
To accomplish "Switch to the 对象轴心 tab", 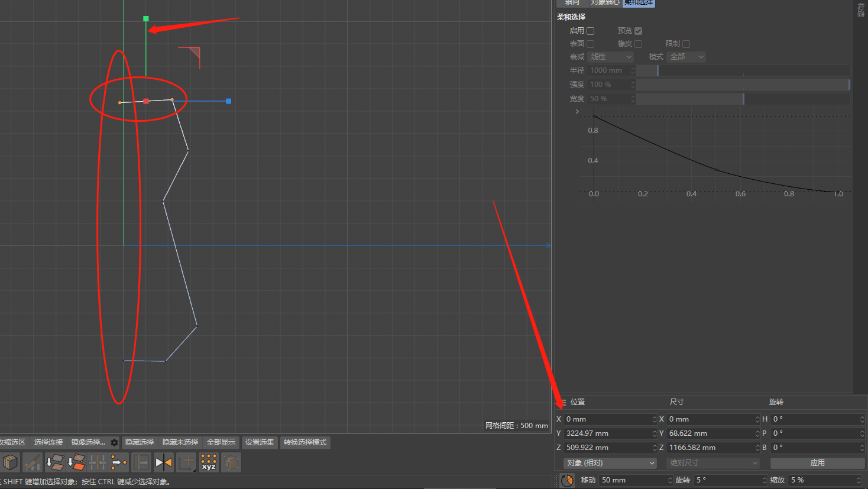I will [x=605, y=3].
